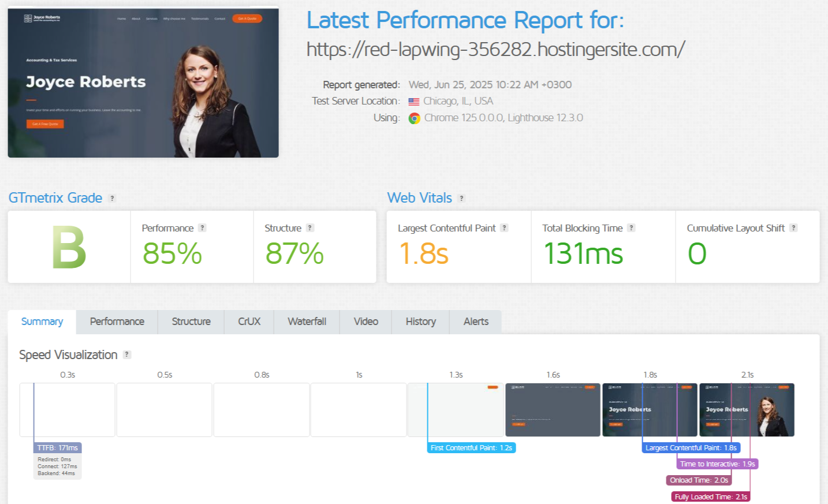Open the help tooltip beside Web Vitals

coord(461,198)
